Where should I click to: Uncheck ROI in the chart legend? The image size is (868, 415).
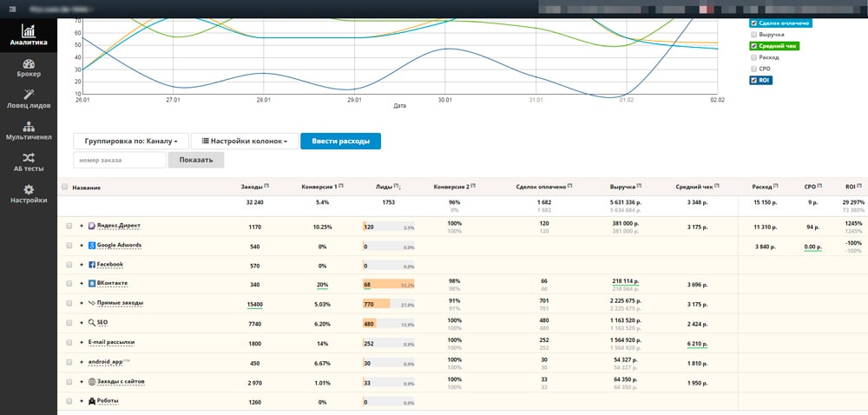click(x=753, y=81)
